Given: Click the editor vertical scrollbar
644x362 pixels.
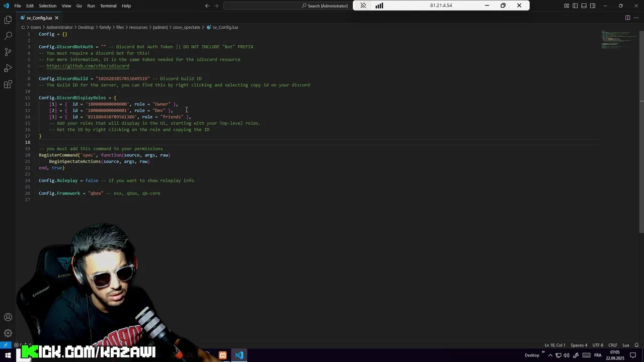Looking at the screenshot, I should [x=641, y=132].
